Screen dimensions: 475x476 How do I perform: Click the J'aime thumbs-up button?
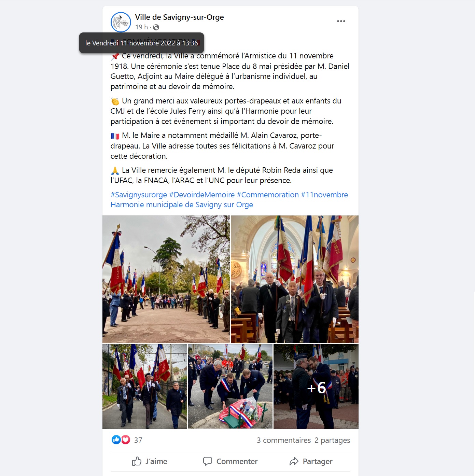coord(150,461)
